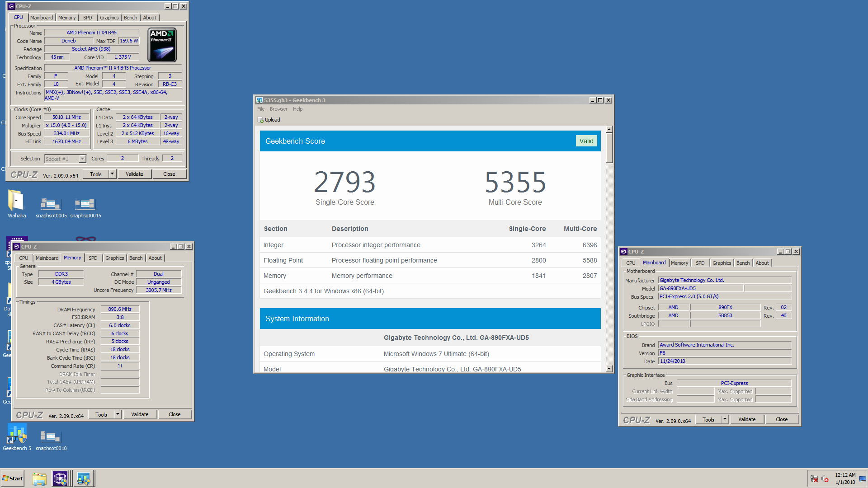Click the Integer row in Geekbench results
The image size is (868, 488).
[x=430, y=245]
